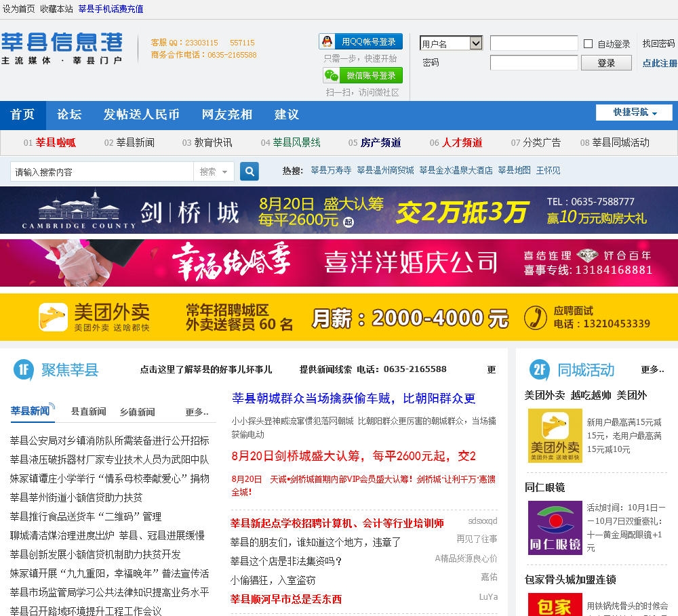
Task: Open the 论坛 navigation item
Action: click(69, 115)
